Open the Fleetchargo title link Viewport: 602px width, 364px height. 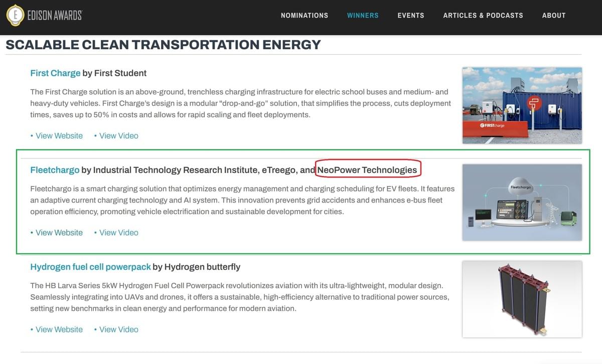coord(55,170)
